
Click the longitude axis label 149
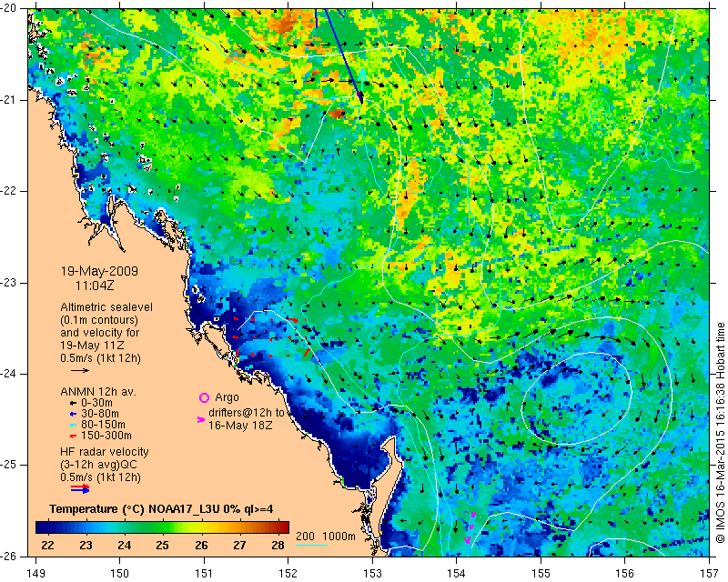pos(36,574)
